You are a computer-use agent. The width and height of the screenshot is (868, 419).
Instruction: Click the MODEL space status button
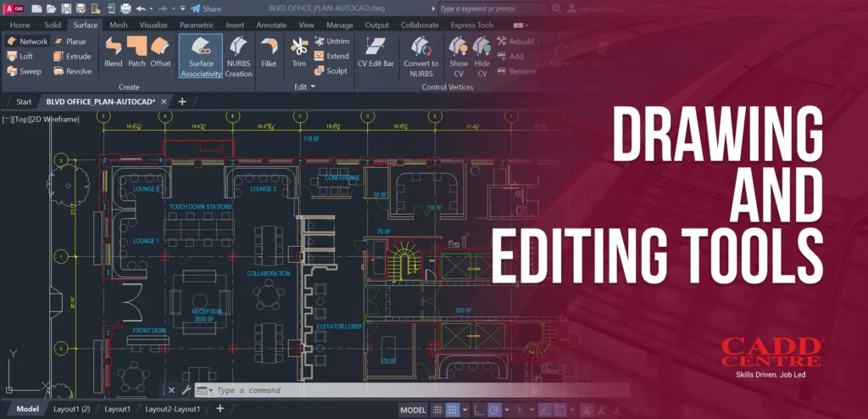[413, 410]
